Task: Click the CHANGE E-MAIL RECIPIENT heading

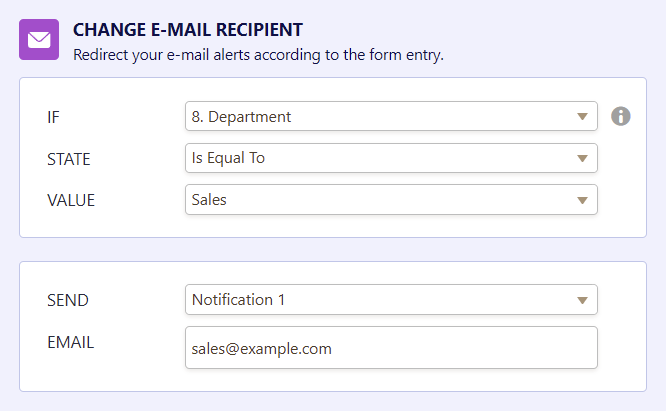Action: click(x=188, y=30)
